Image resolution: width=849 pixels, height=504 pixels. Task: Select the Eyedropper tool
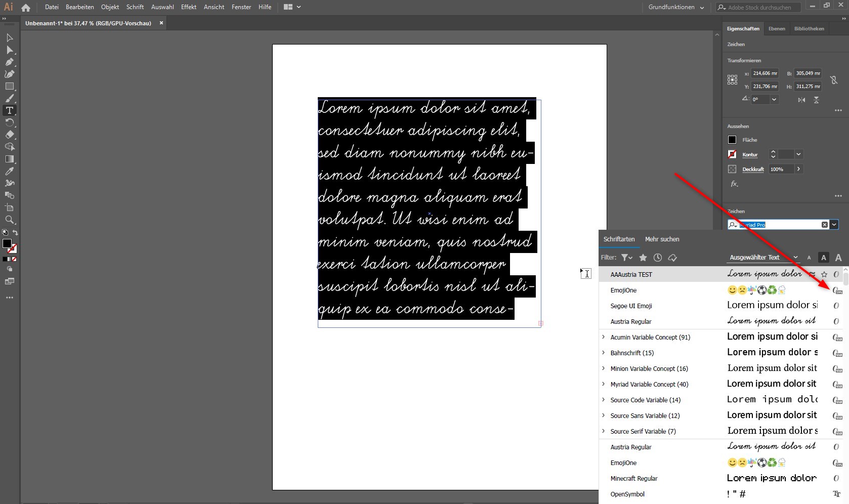click(9, 171)
